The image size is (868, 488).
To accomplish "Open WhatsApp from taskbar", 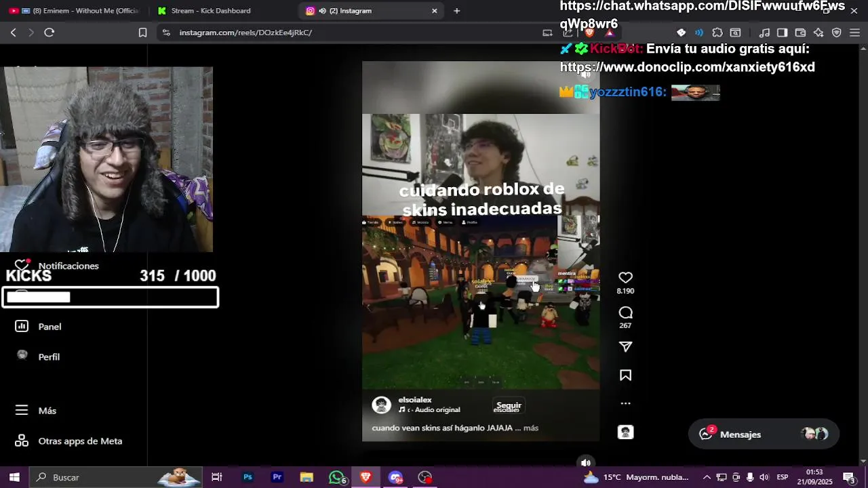I will tap(336, 477).
